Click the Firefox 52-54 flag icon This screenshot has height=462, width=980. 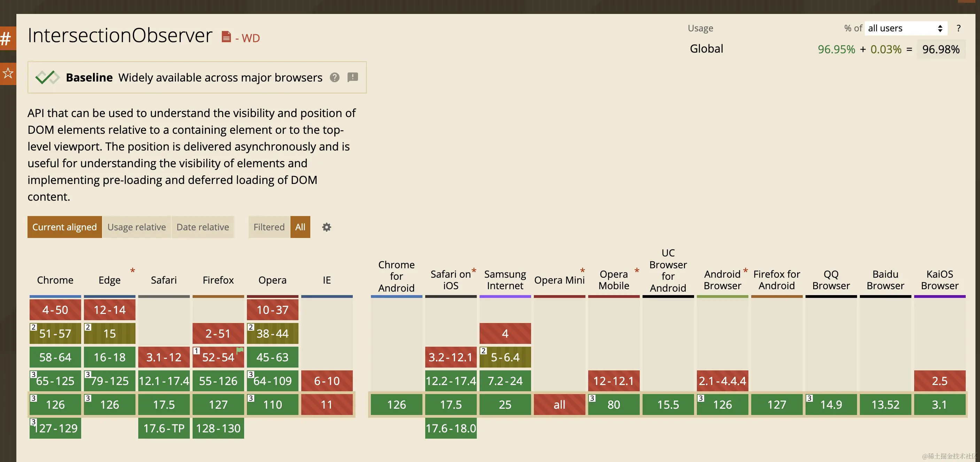pos(240,351)
